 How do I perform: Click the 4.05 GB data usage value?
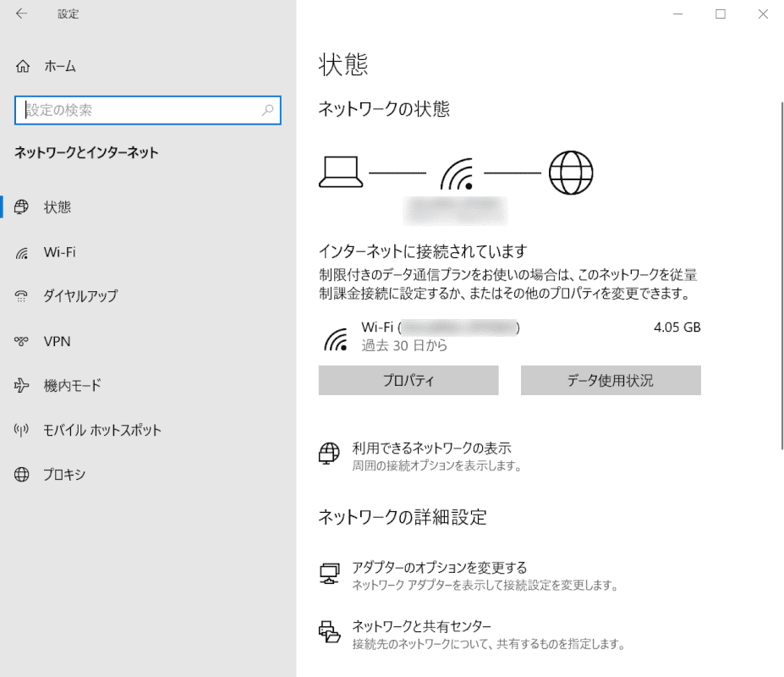click(677, 327)
